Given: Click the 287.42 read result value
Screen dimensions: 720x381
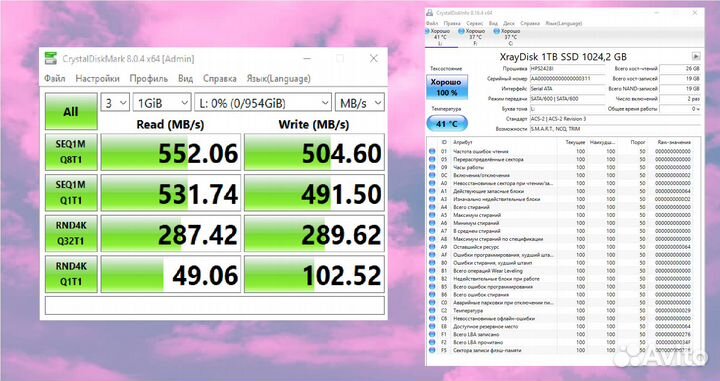Looking at the screenshot, I should click(198, 235).
